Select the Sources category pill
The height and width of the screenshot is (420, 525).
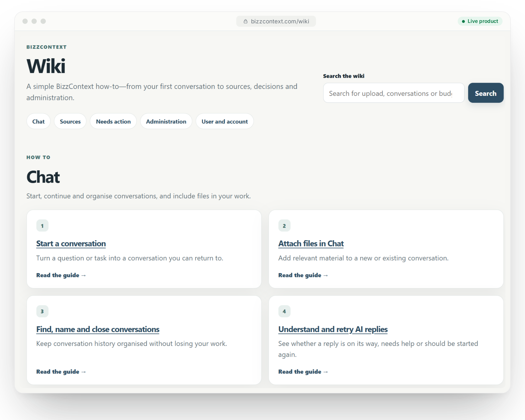coord(70,121)
